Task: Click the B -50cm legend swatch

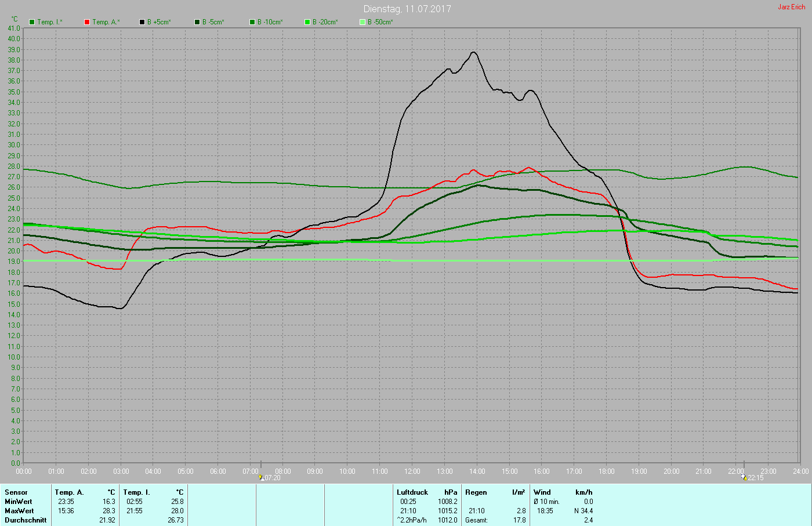Action: 362,22
